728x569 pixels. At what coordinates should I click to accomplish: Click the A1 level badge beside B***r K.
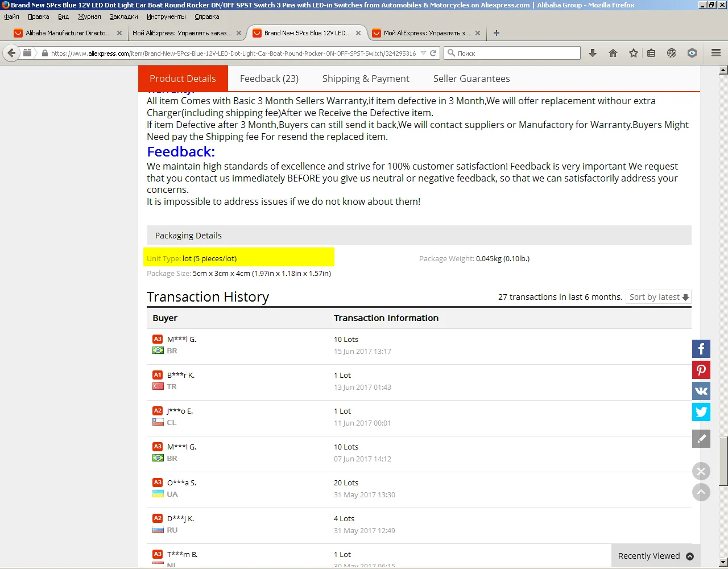tap(158, 375)
